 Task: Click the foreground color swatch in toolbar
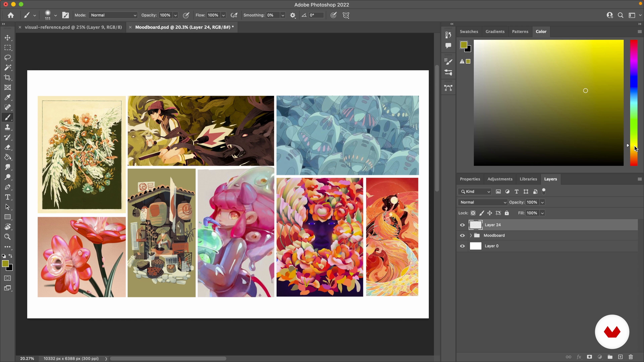pyautogui.click(x=5, y=264)
